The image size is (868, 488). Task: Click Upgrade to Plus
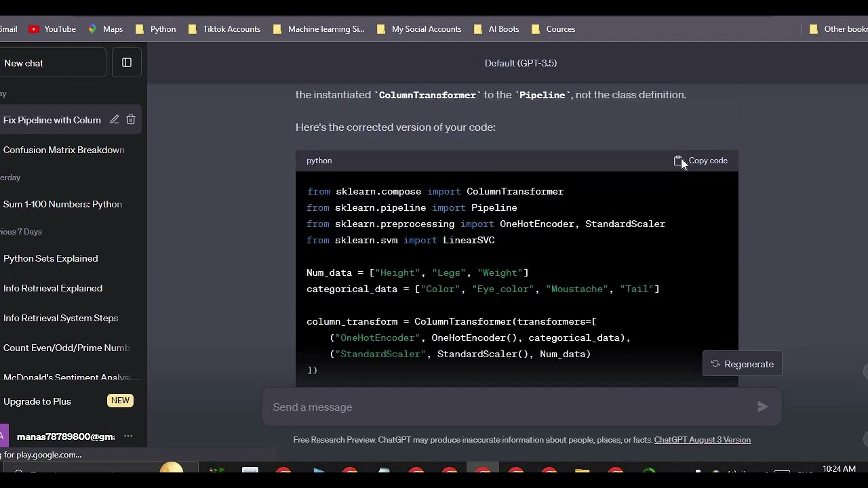pyautogui.click(x=37, y=401)
